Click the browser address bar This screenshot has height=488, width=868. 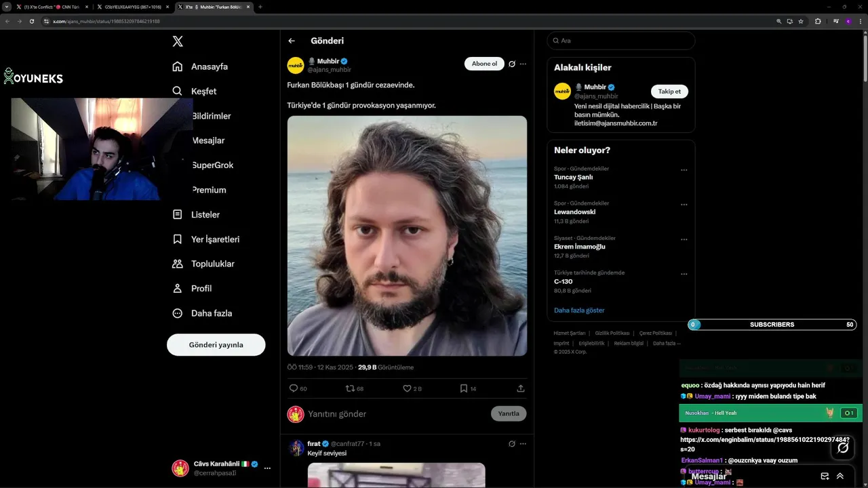click(407, 21)
